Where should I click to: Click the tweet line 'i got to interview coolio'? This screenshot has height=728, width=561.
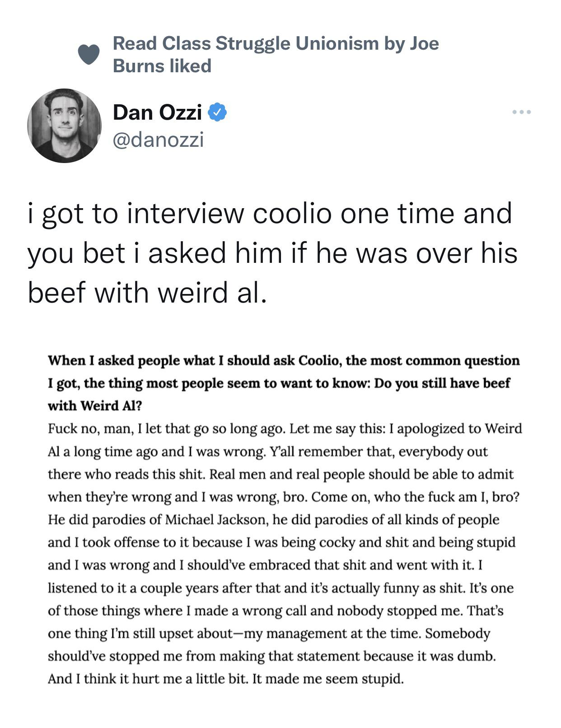tap(270, 214)
